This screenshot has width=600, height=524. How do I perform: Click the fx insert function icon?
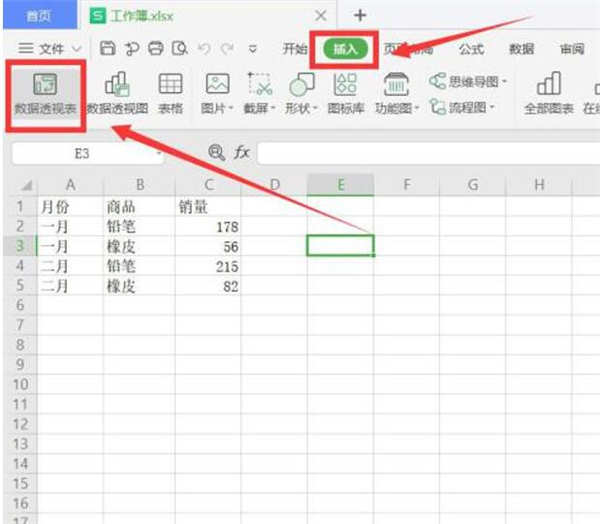241,152
